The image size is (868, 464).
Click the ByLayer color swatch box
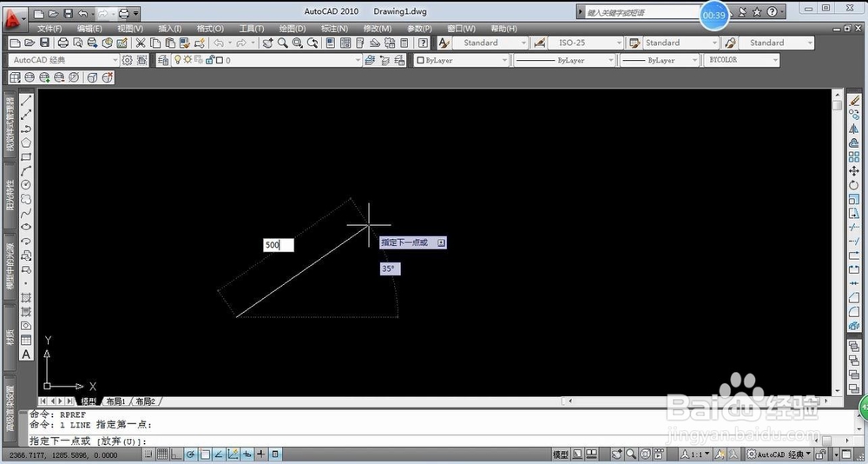(x=420, y=61)
